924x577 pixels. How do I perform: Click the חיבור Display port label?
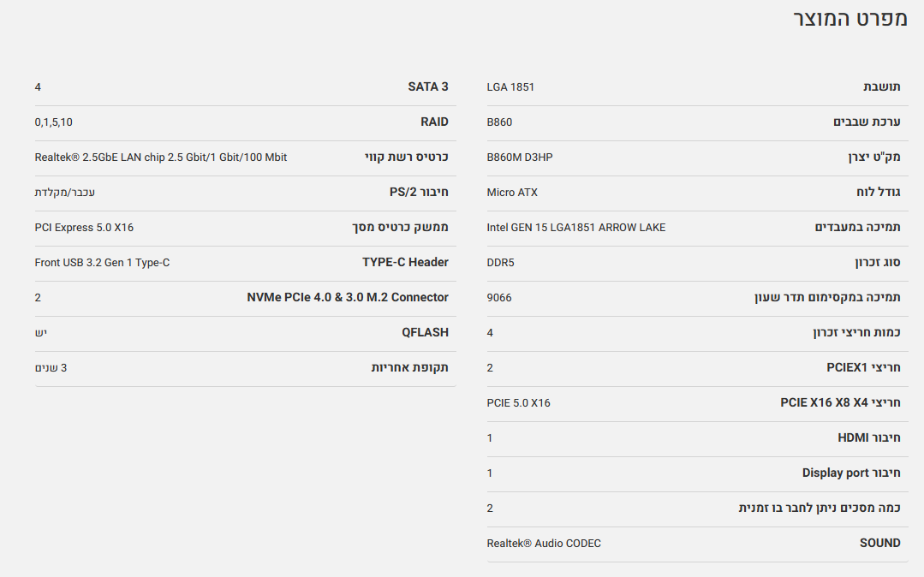coord(850,473)
